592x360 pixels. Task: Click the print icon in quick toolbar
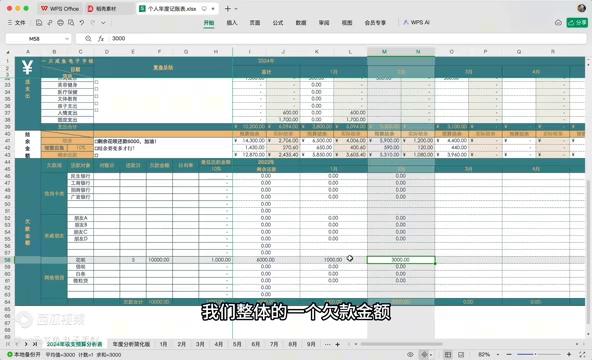[60, 23]
